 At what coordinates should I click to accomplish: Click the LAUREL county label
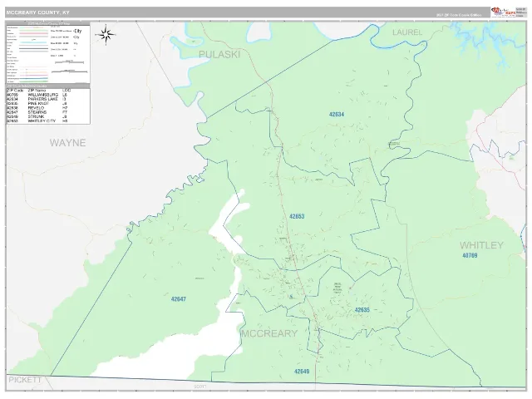(x=407, y=32)
